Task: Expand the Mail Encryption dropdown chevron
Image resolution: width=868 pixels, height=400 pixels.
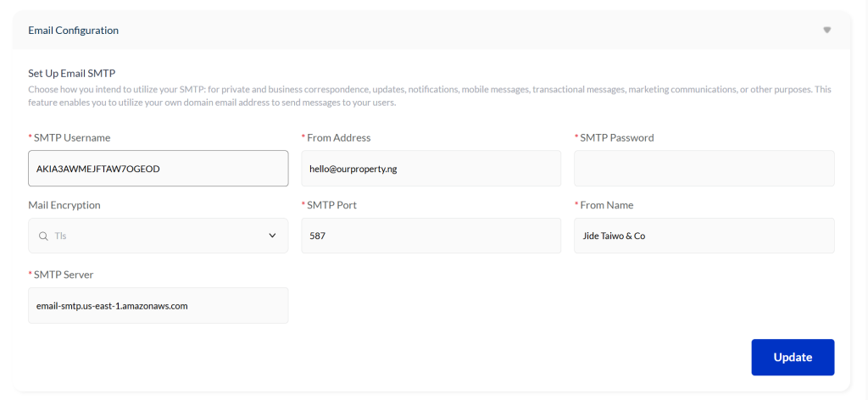Action: tap(272, 236)
